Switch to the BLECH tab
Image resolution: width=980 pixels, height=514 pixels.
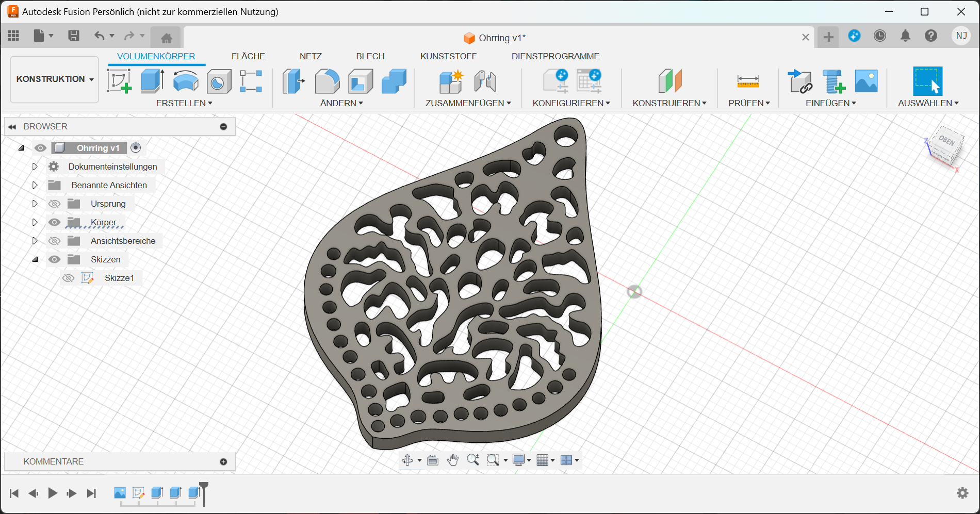point(370,56)
